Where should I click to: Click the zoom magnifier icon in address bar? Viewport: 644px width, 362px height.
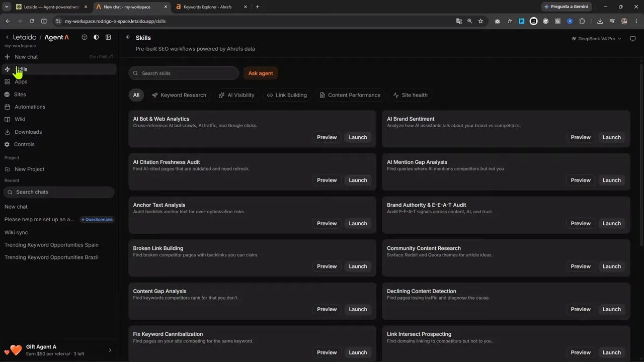pos(469,21)
